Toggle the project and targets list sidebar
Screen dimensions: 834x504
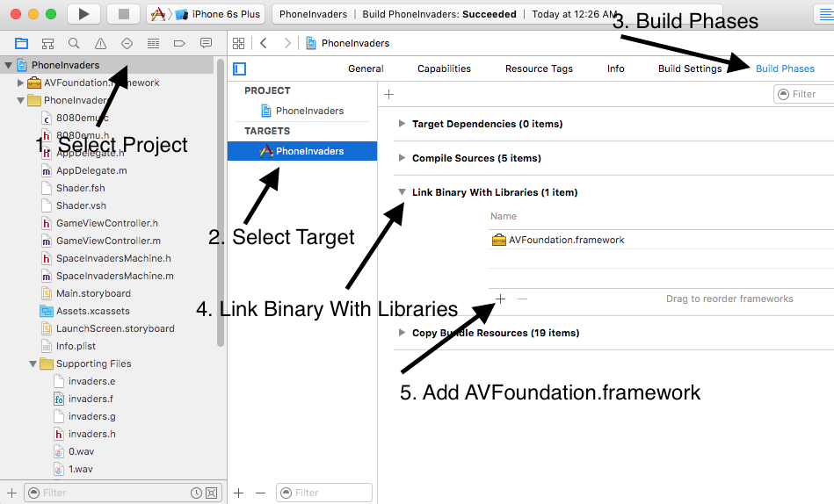click(240, 68)
